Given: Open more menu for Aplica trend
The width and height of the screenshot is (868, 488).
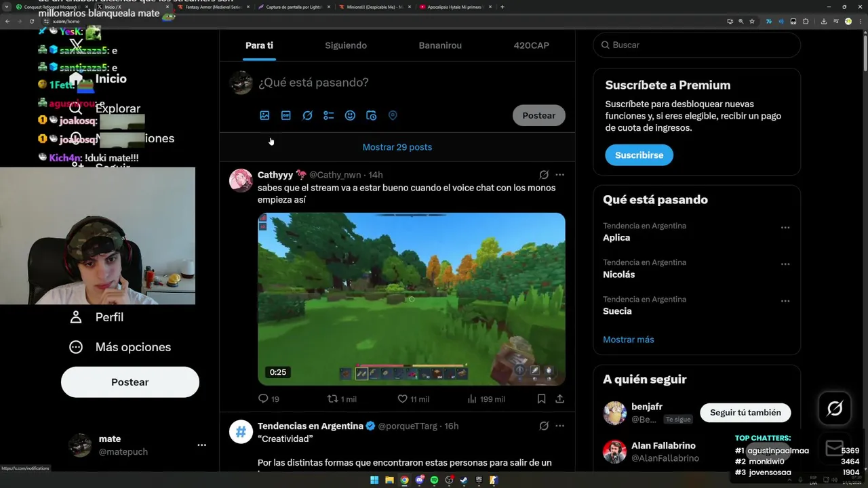Looking at the screenshot, I should [x=785, y=228].
